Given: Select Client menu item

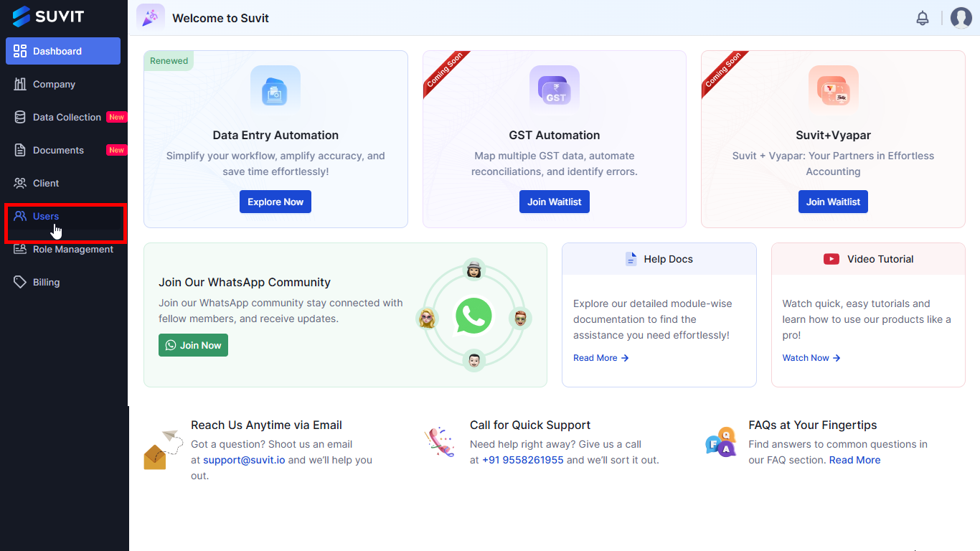Looking at the screenshot, I should coord(63,183).
